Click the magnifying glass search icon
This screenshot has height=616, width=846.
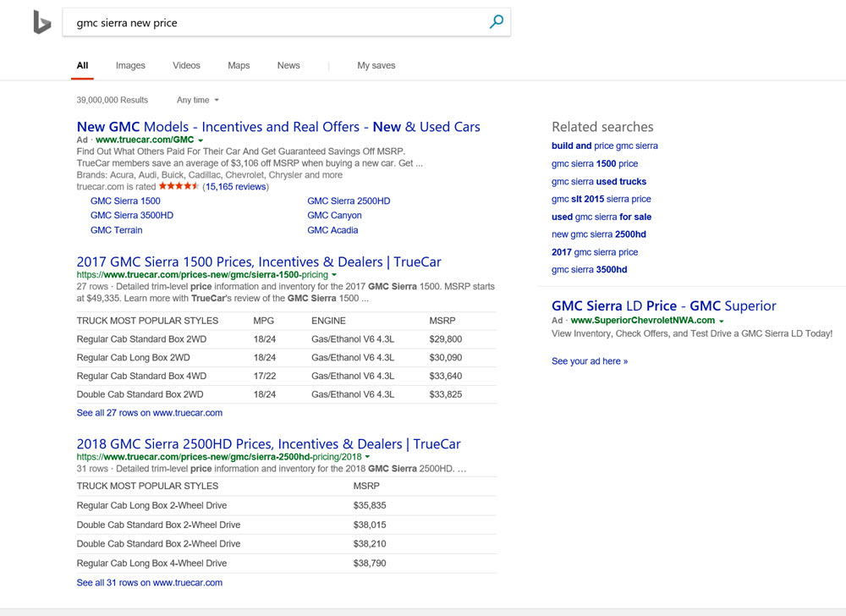(497, 21)
